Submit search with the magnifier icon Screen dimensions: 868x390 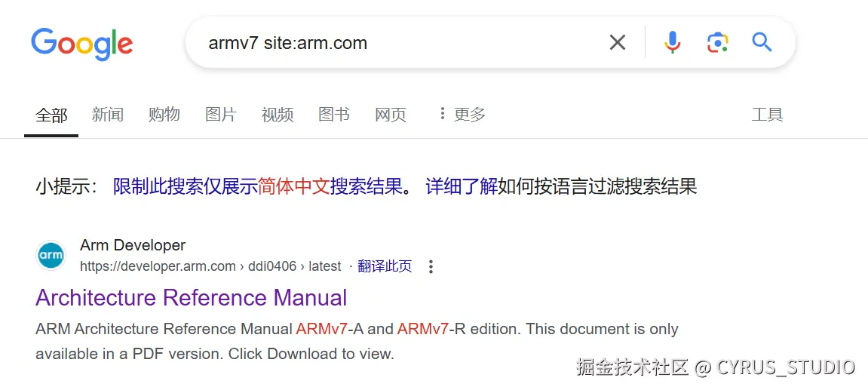[762, 42]
